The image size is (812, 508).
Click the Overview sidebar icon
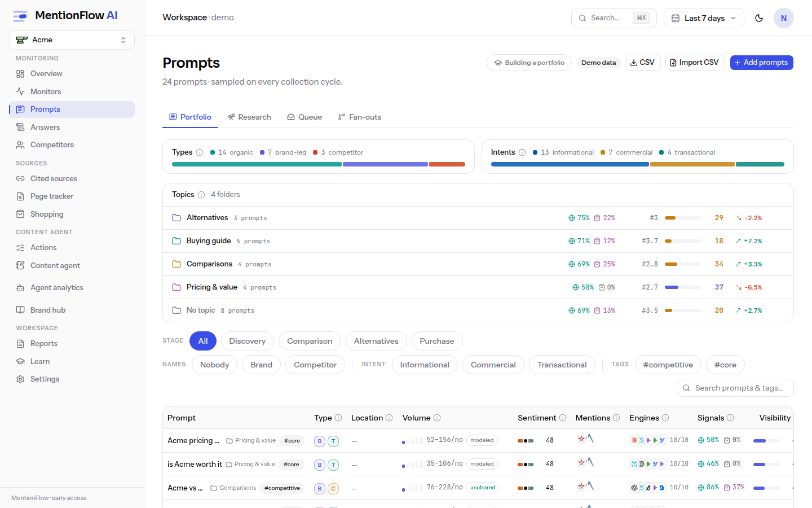(20, 74)
